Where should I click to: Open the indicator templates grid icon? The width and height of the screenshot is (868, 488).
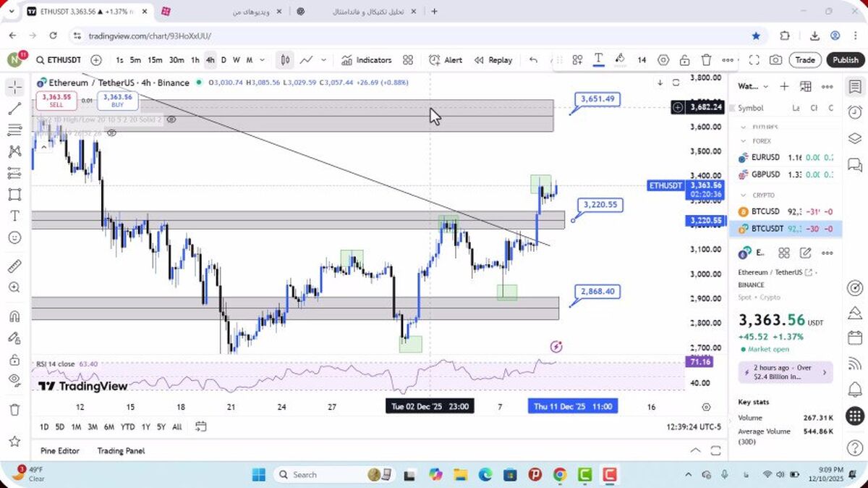[x=408, y=60]
